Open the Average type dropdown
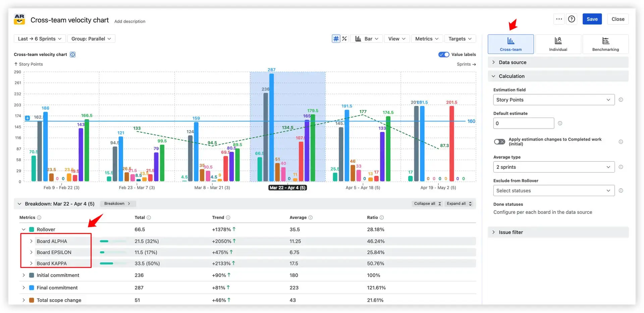The width and height of the screenshot is (644, 313). 554,167
